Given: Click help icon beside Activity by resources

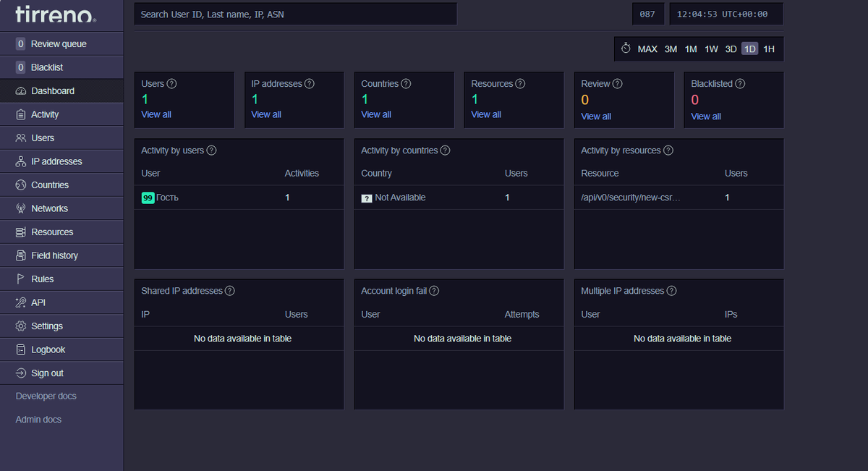Looking at the screenshot, I should tap(668, 150).
